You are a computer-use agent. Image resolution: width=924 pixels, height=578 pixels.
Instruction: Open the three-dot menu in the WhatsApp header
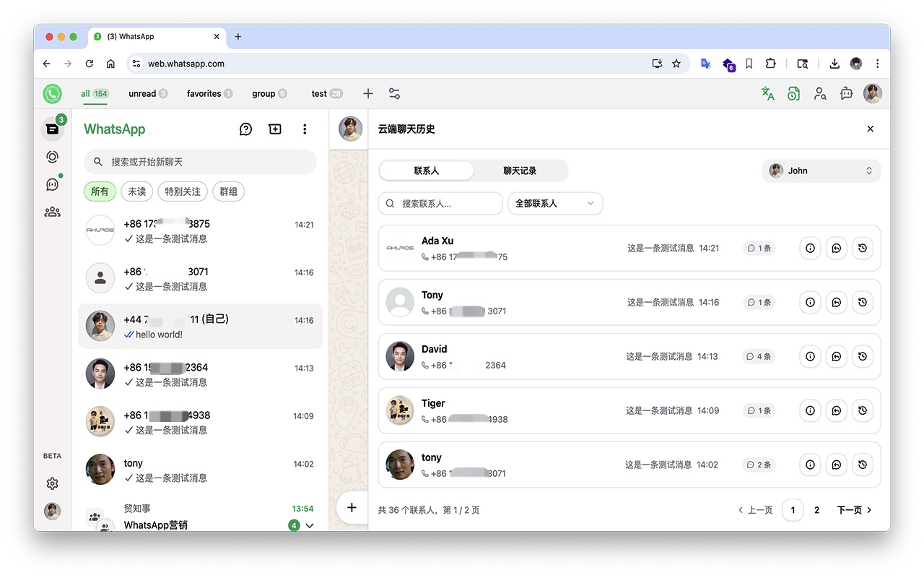click(305, 129)
